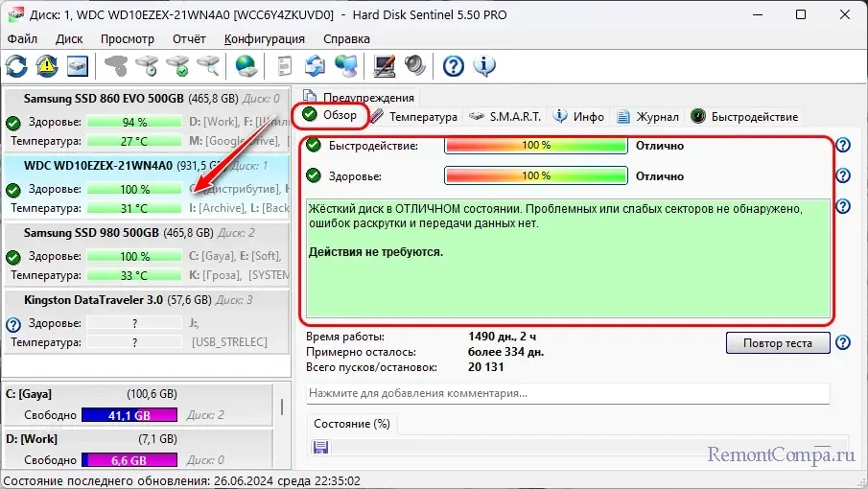
Task: Switch to the S.M.A.R.T. tab
Action: 505,117
